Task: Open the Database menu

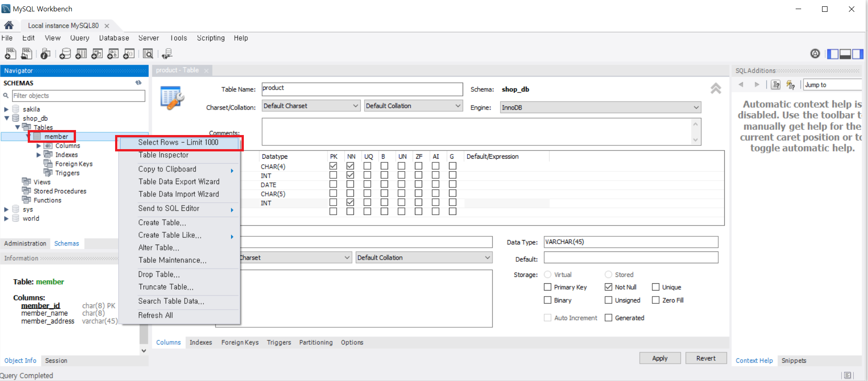Action: point(114,38)
